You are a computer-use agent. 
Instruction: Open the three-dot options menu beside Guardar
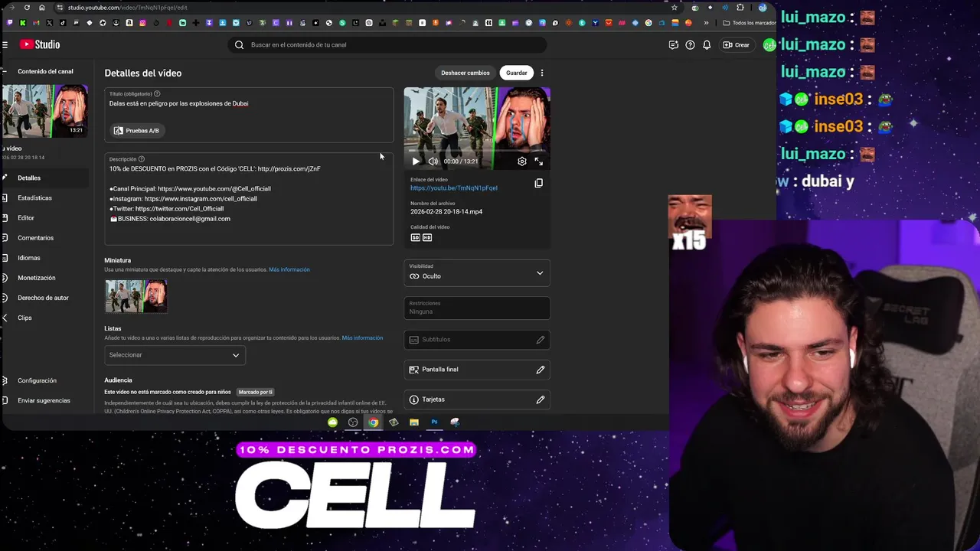[542, 73]
